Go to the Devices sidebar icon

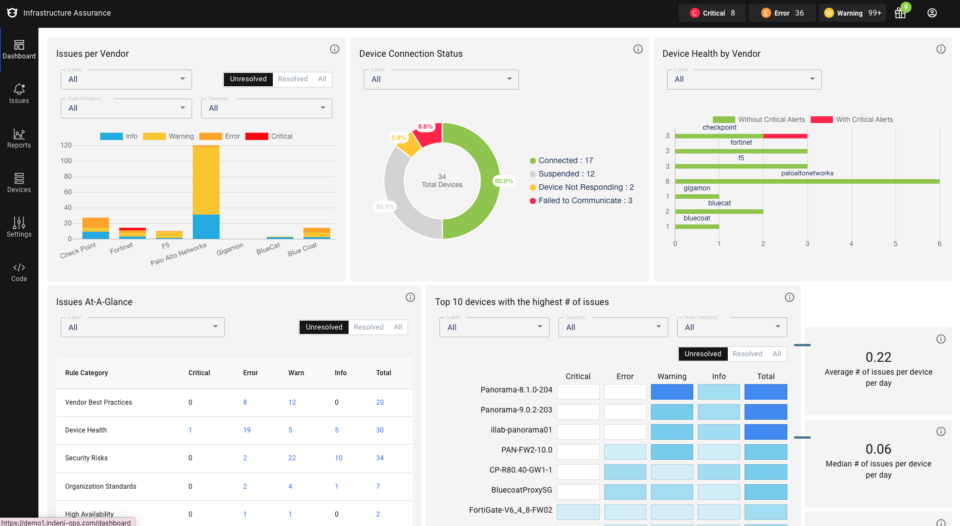[19, 181]
